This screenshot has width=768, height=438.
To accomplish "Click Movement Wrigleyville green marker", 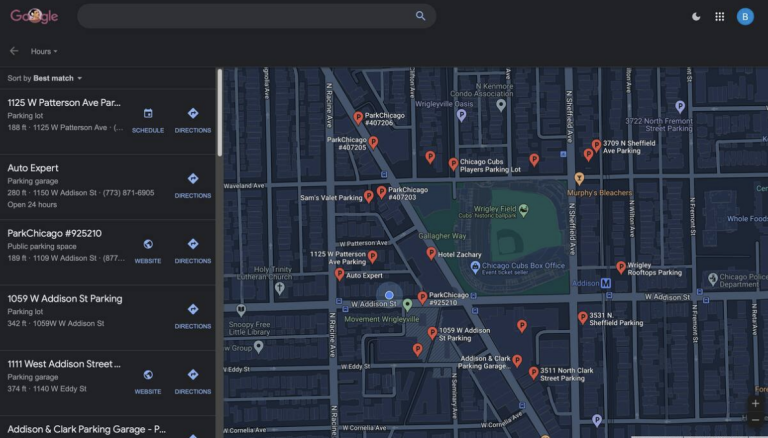I will [407, 305].
